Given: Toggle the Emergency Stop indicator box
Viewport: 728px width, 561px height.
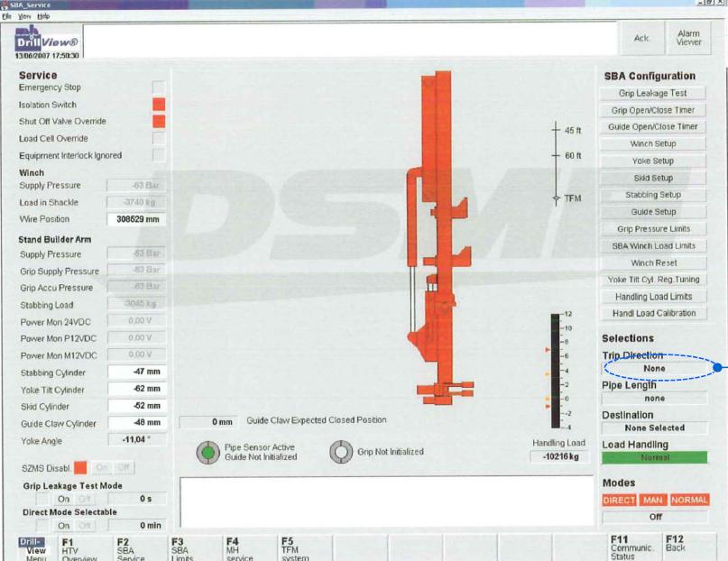Looking at the screenshot, I should (x=159, y=87).
